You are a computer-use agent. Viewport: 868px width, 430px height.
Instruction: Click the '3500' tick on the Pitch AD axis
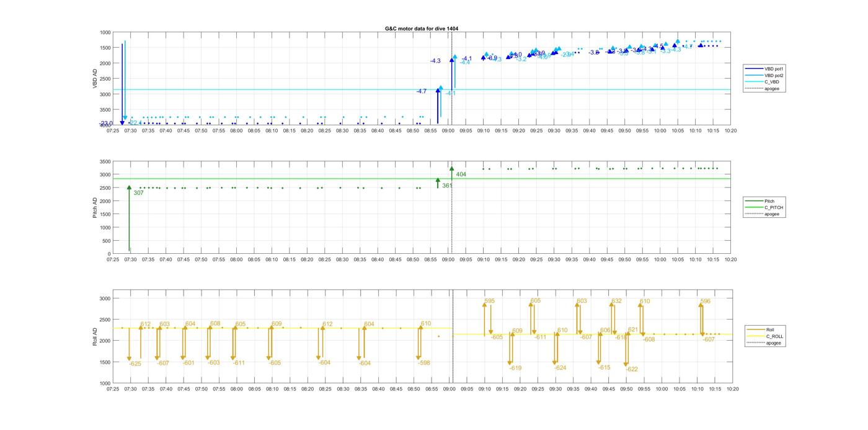tap(105, 161)
